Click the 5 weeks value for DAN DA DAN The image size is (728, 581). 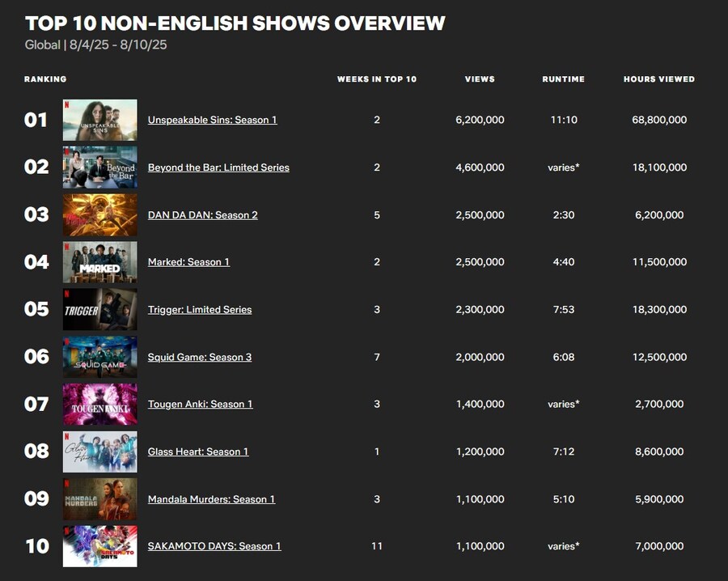coord(377,215)
